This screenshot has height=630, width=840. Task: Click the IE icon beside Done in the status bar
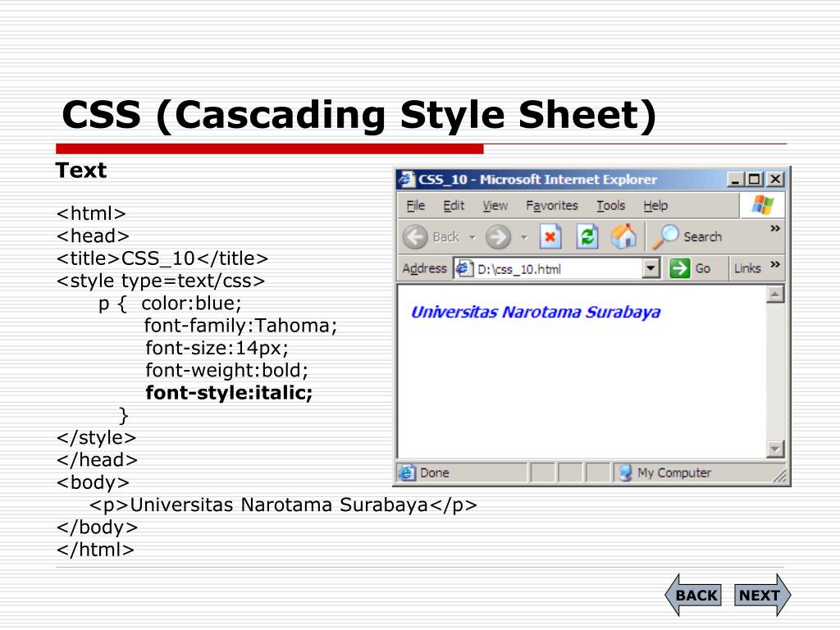407,472
